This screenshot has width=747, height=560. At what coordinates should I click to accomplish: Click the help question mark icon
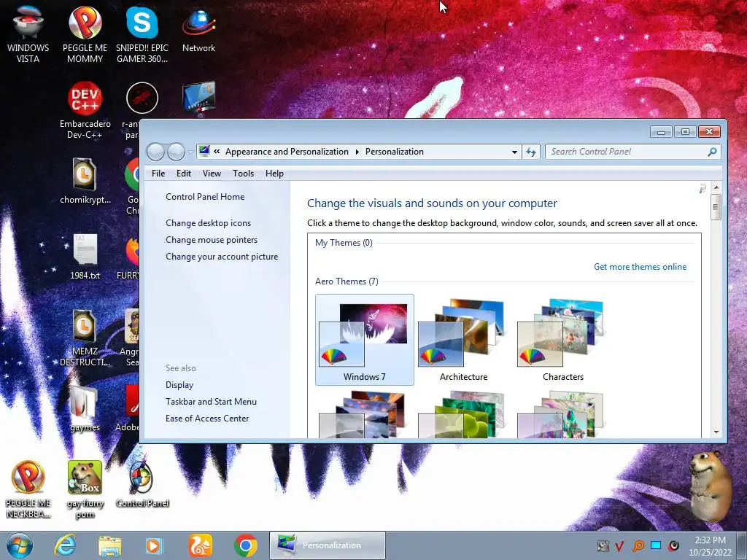coord(703,189)
